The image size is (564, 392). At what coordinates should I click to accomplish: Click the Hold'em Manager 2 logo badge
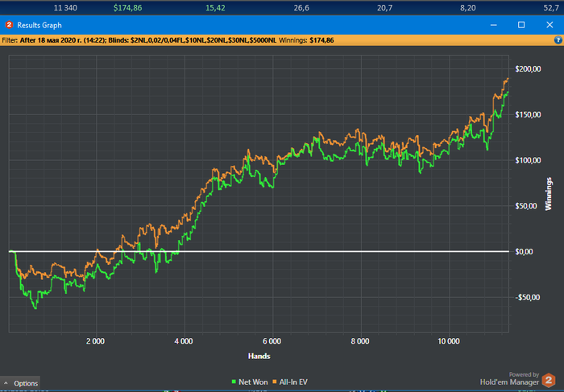pos(549,380)
